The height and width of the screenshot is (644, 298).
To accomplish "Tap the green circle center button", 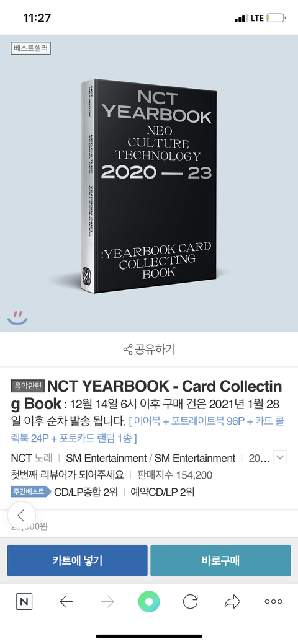I will click(149, 602).
